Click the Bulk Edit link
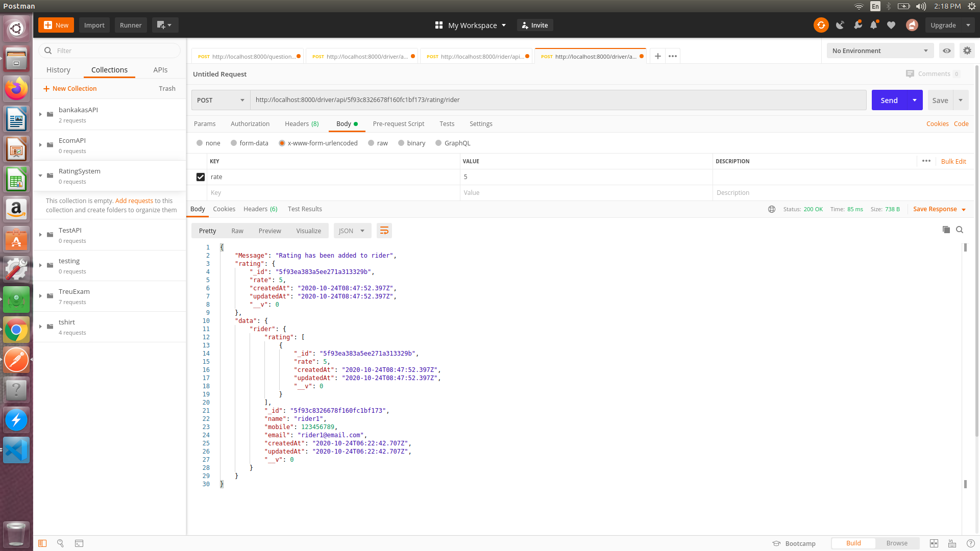This screenshot has height=551, width=980. tap(953, 161)
